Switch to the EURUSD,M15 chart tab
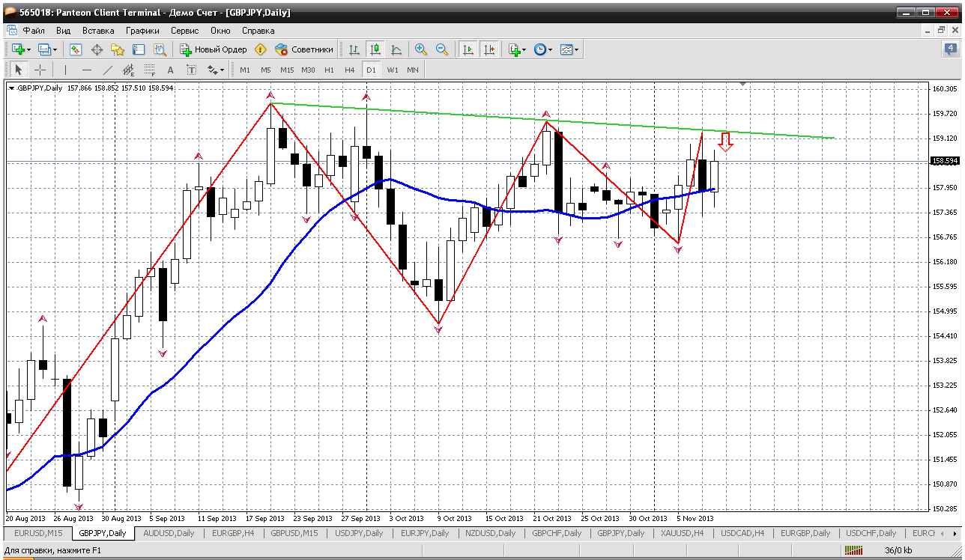This screenshot has height=560, width=965. [x=38, y=533]
